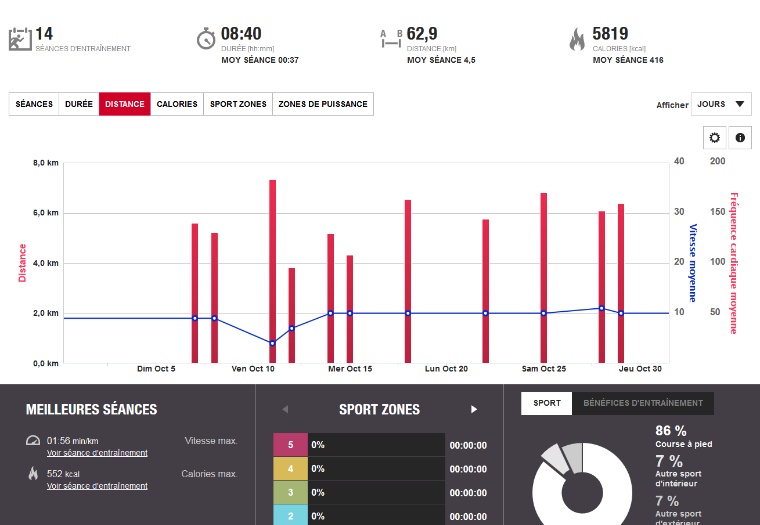Viewport: 760px width, 525px height.
Task: Click the A-B distance icon
Action: pos(391,39)
